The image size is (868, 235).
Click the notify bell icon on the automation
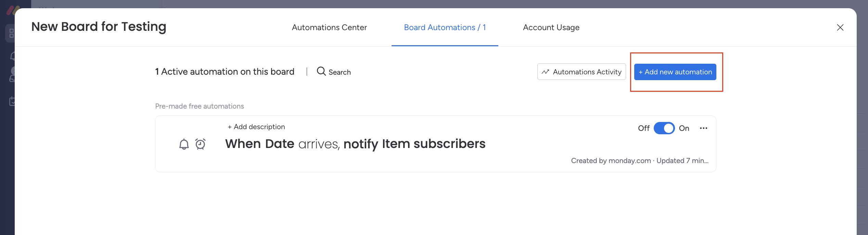tap(184, 144)
